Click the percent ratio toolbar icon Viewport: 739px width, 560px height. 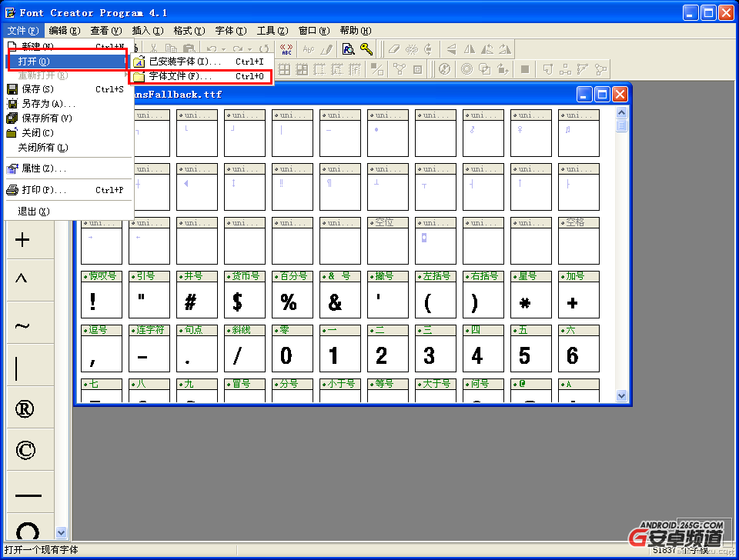376,69
